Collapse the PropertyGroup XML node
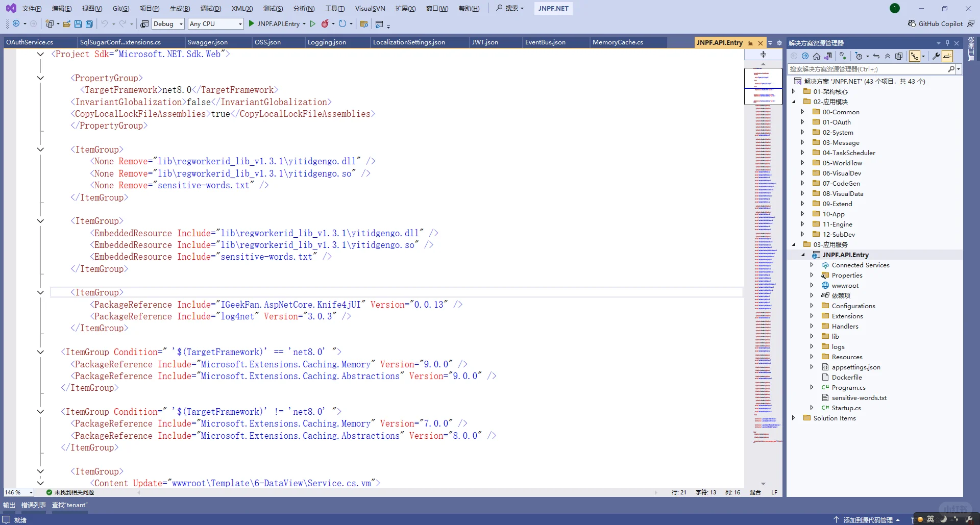This screenshot has width=980, height=525. (40, 78)
